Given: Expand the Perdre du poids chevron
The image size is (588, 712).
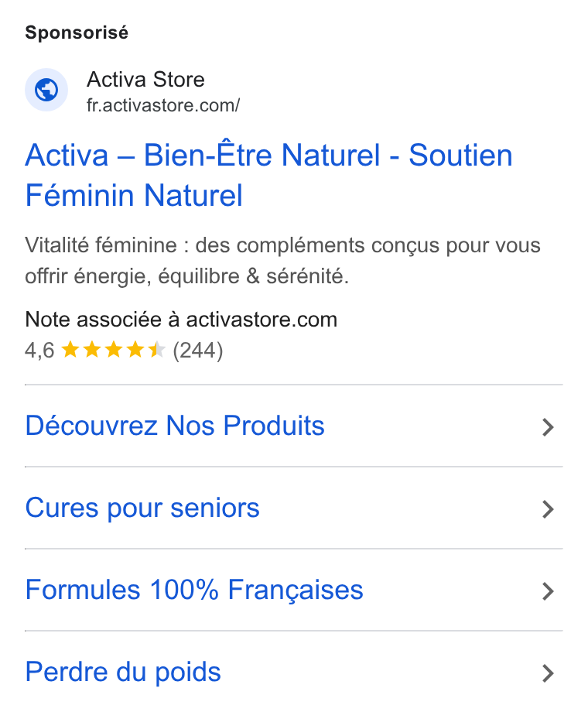Looking at the screenshot, I should point(548,673).
